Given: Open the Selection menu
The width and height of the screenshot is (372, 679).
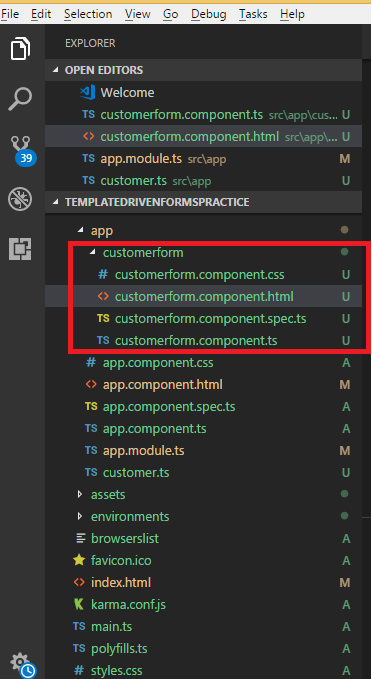Looking at the screenshot, I should [x=88, y=14].
